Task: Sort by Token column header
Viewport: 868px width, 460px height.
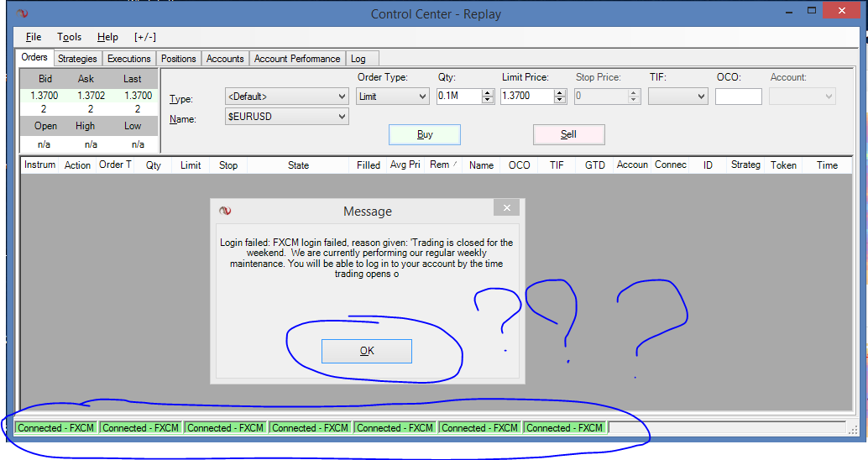Action: tap(783, 165)
